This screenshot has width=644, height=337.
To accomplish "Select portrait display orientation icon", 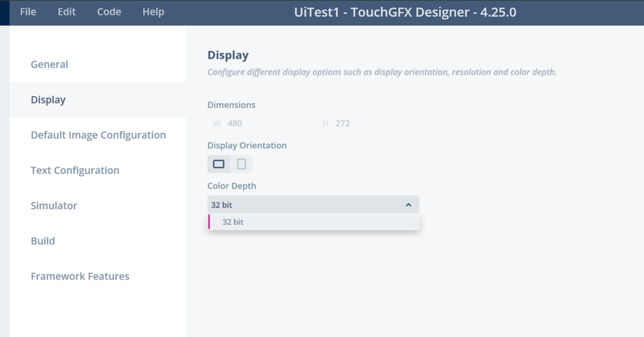I will 242,164.
